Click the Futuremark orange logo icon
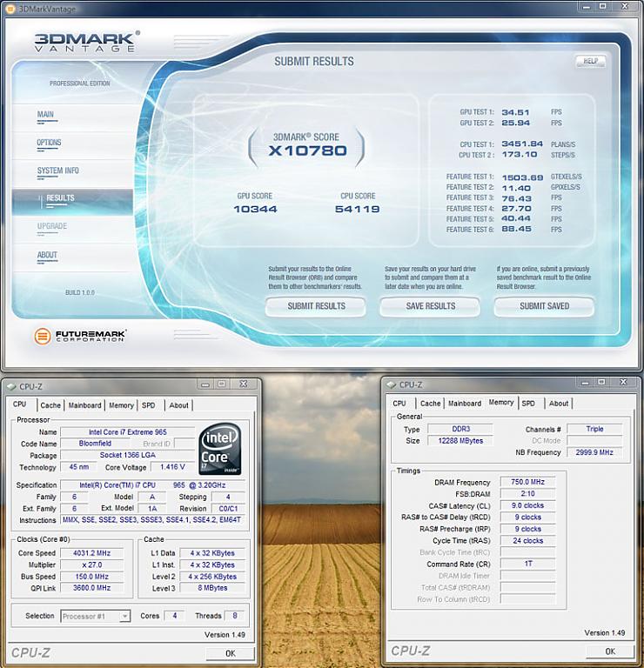644x668 pixels. pyautogui.click(x=42, y=336)
